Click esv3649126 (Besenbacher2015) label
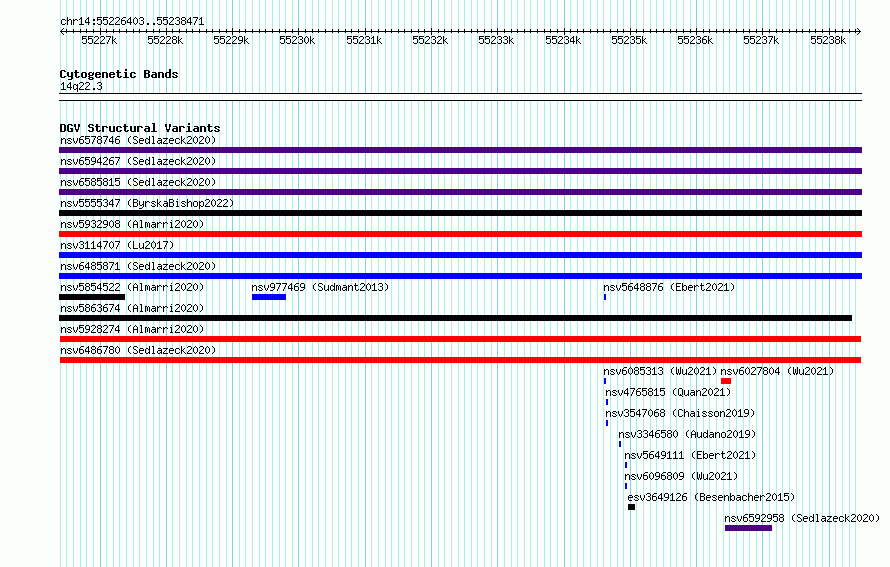890x567 pixels. pyautogui.click(x=711, y=497)
